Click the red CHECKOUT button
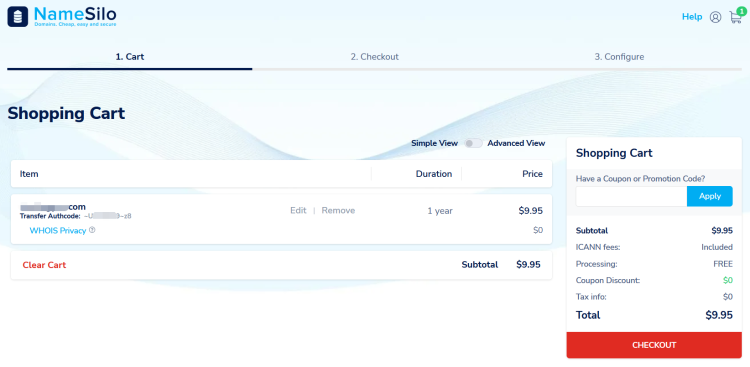 [654, 345]
